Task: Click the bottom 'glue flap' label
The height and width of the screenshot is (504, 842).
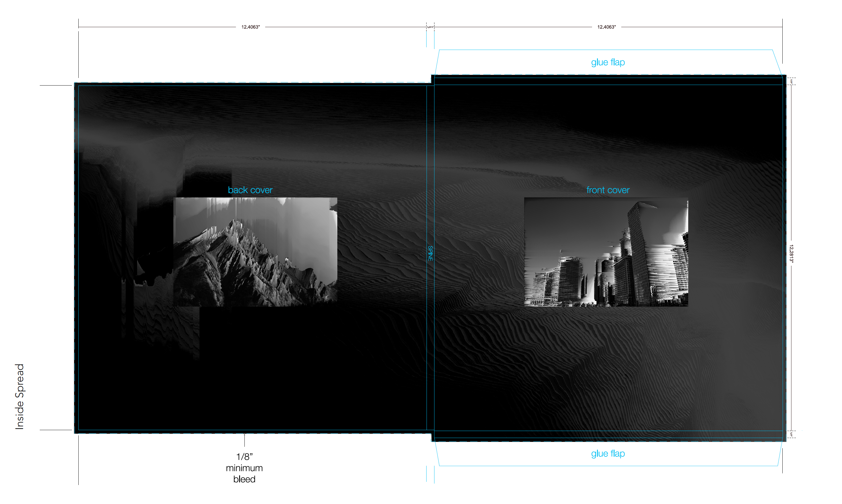Action: tap(608, 453)
